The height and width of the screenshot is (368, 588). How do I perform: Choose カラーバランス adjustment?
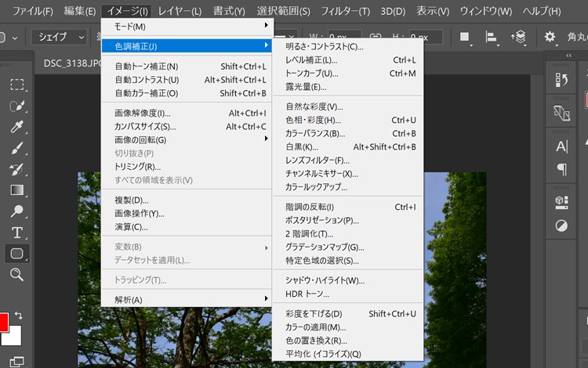click(x=349, y=134)
